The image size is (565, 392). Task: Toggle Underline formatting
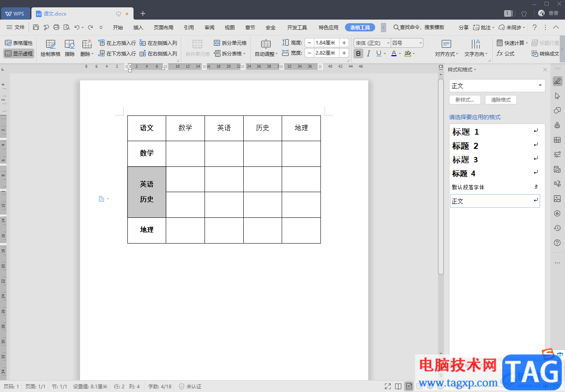(x=379, y=53)
